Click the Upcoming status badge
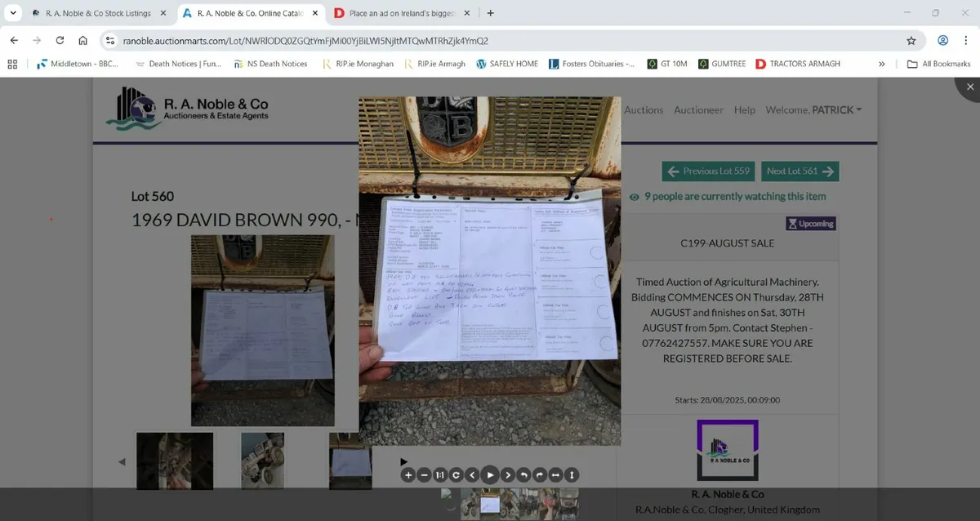This screenshot has width=980, height=521. click(811, 223)
